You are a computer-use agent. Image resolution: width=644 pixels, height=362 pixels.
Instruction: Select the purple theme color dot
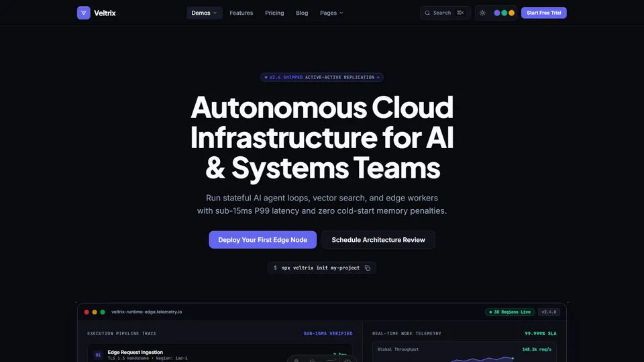coord(497,13)
